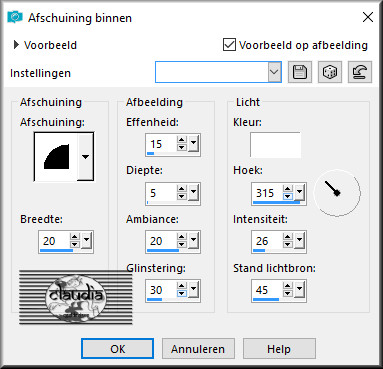Open the Effenheid slider popup arrow

coord(193,143)
